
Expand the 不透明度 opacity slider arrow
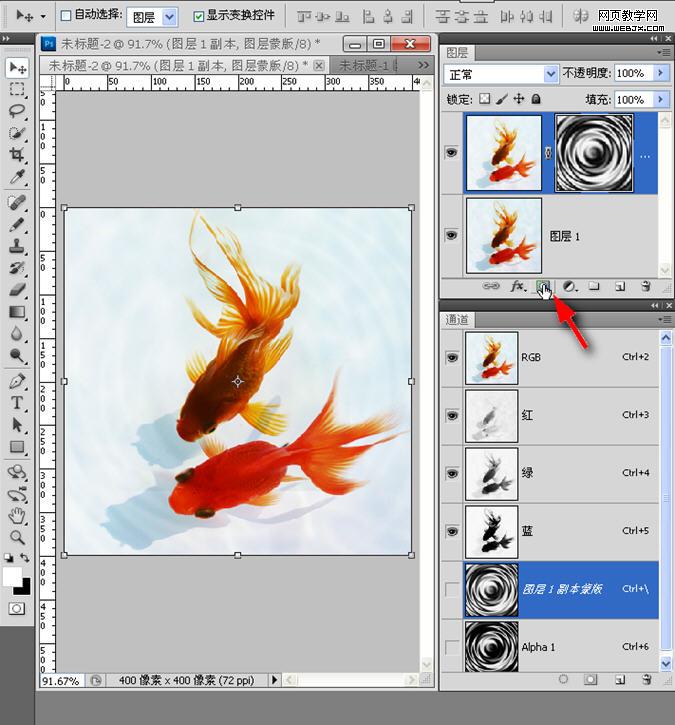point(660,74)
